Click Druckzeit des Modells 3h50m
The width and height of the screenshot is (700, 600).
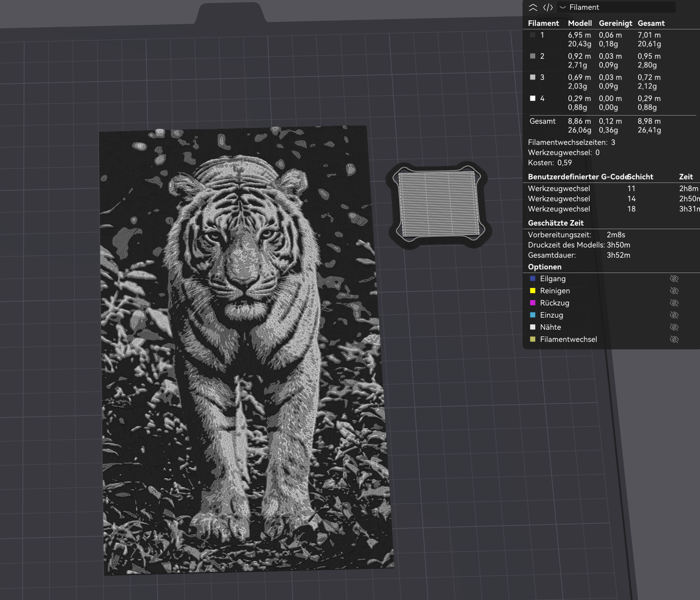coord(579,245)
